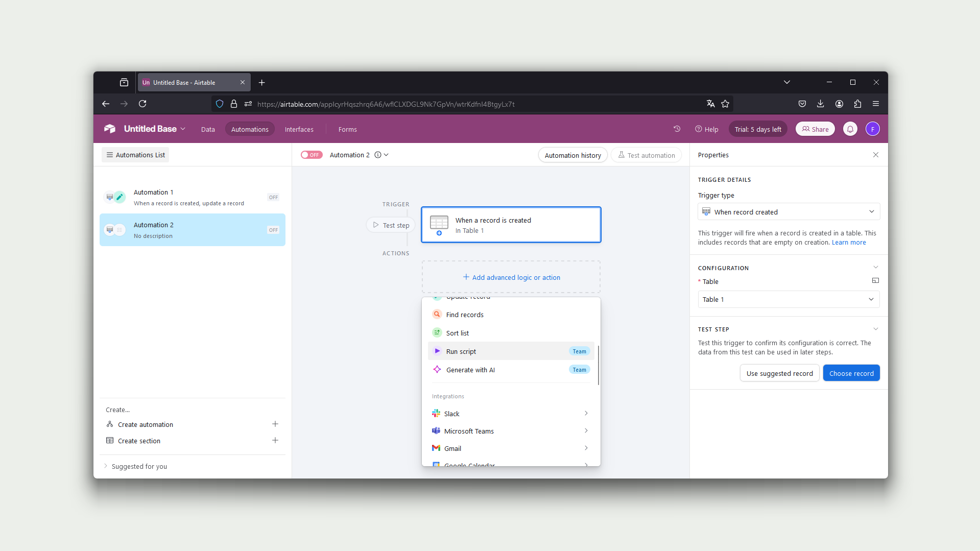Click the Find records magnifier icon
This screenshot has height=551, width=980.
(437, 315)
